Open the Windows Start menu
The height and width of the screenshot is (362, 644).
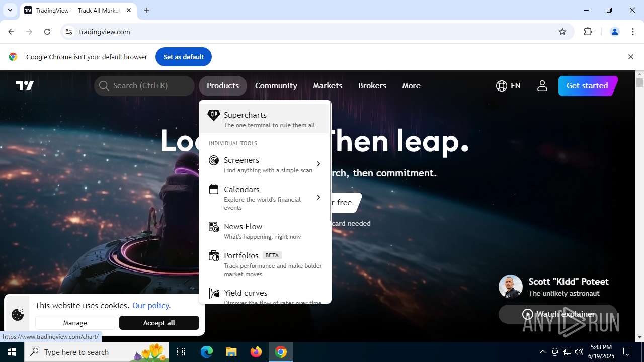coord(12,352)
